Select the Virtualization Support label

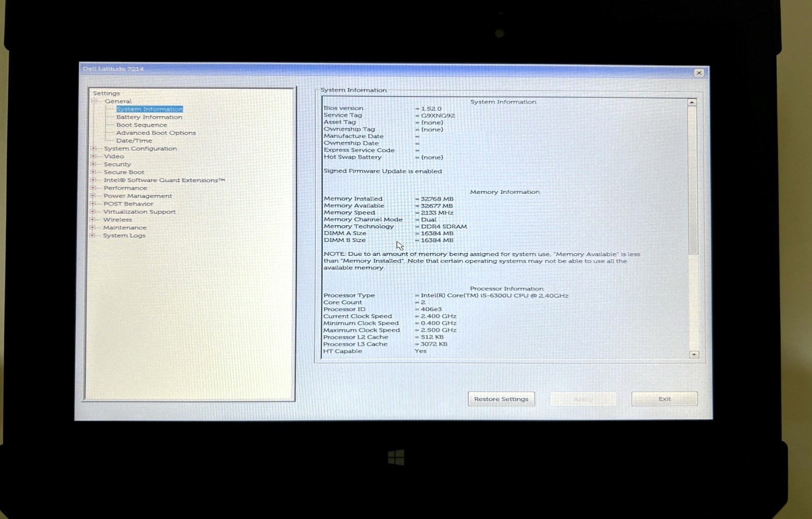[x=140, y=212]
